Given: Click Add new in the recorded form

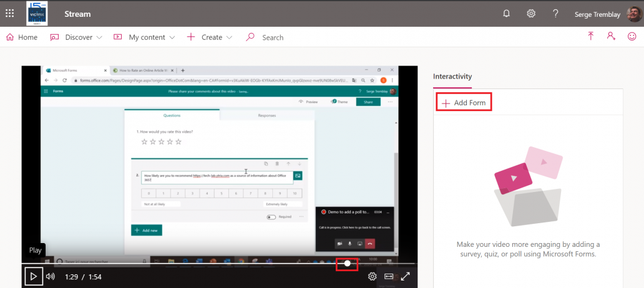Looking at the screenshot, I should (147, 230).
